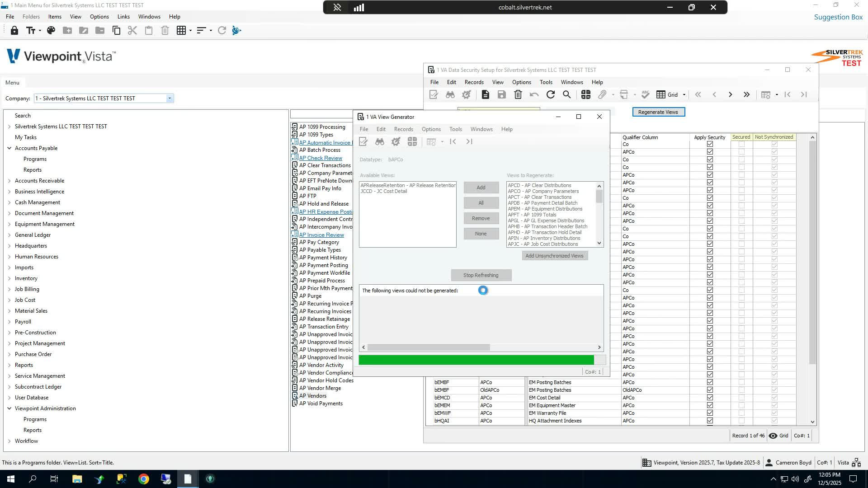Screen dimensions: 868x488
Task: Click the Remove button in View Generator
Action: tap(481, 218)
